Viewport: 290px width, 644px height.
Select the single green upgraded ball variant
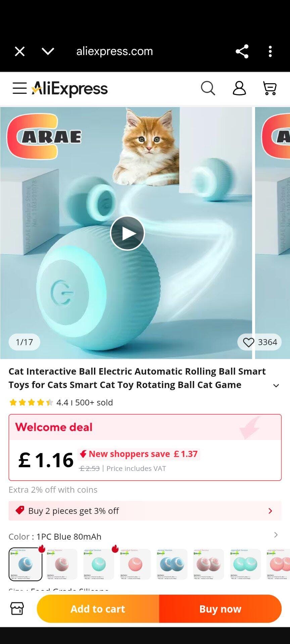click(99, 564)
